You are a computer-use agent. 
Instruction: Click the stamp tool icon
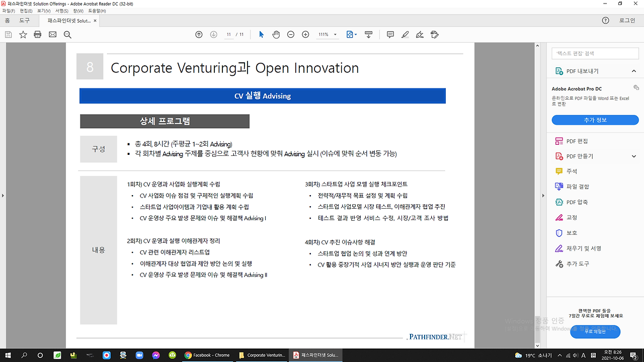[x=435, y=35]
